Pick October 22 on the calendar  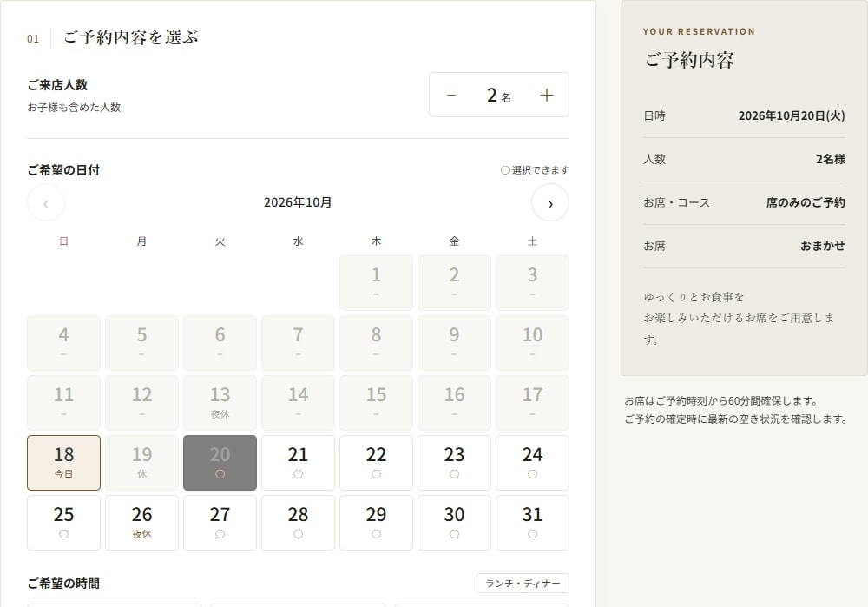pyautogui.click(x=376, y=463)
